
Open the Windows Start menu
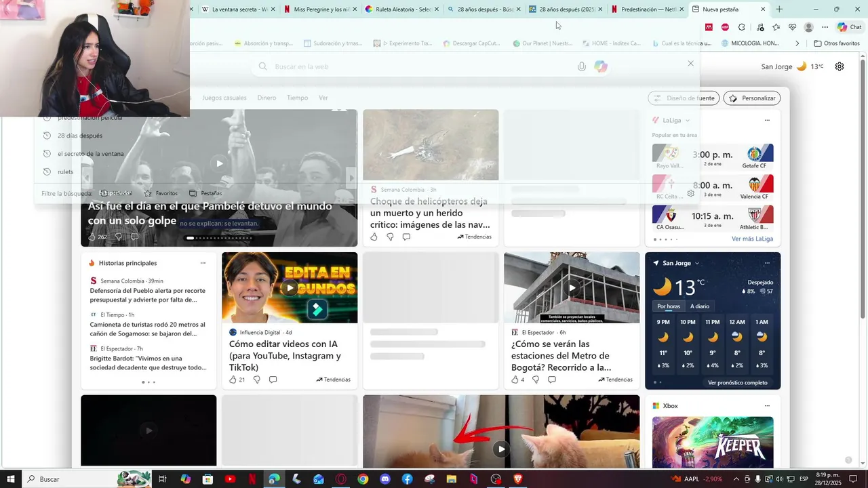(11, 479)
